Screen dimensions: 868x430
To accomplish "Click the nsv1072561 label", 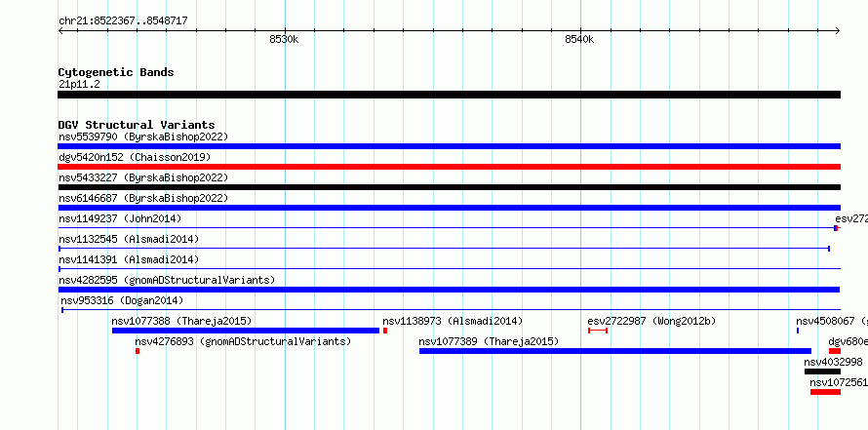I will [839, 382].
